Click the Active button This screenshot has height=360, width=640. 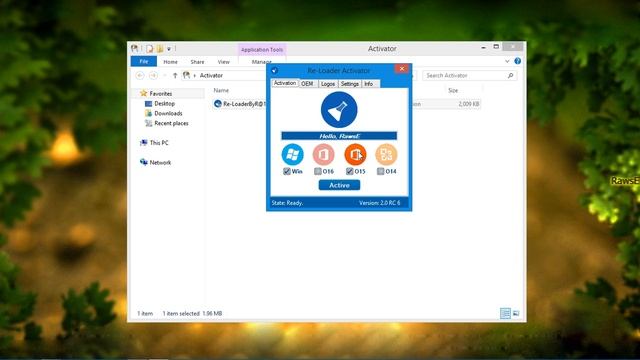pyautogui.click(x=339, y=185)
